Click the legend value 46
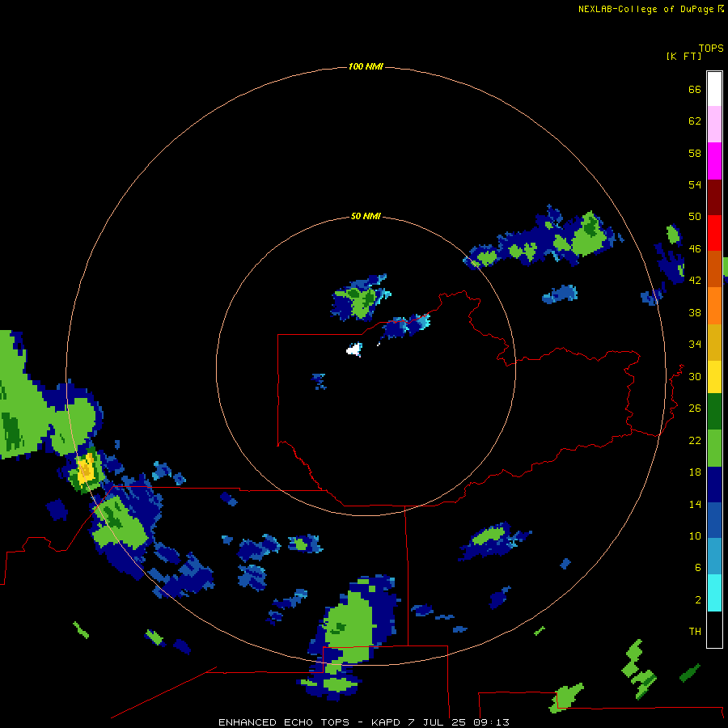The image size is (728, 728). tap(695, 249)
